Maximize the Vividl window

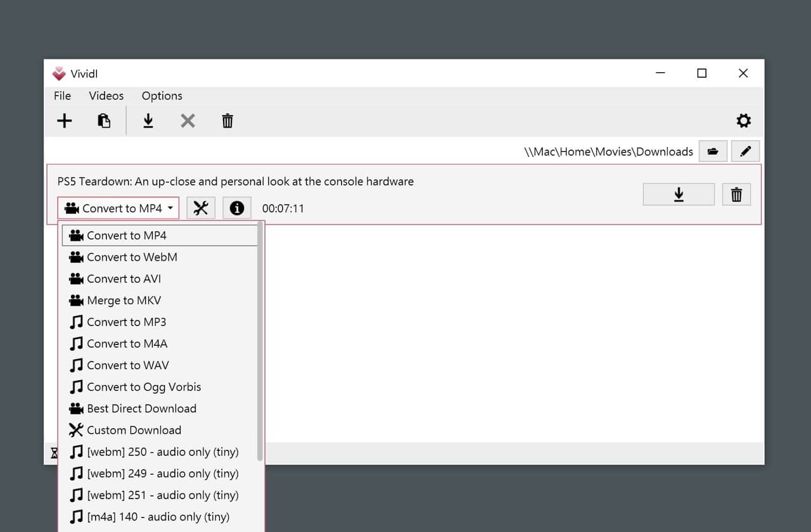click(701, 73)
